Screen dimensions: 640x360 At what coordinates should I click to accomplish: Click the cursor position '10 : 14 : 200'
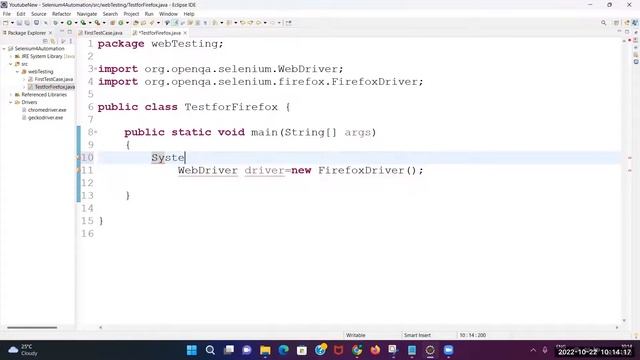pyautogui.click(x=472, y=335)
